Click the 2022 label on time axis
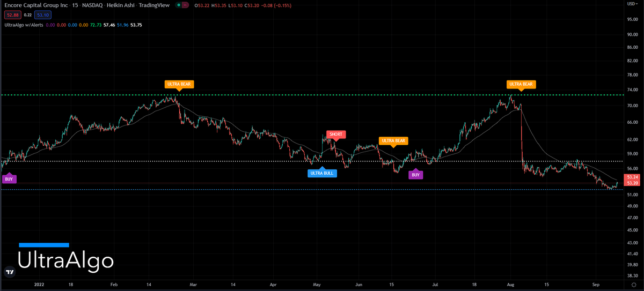 39,285
